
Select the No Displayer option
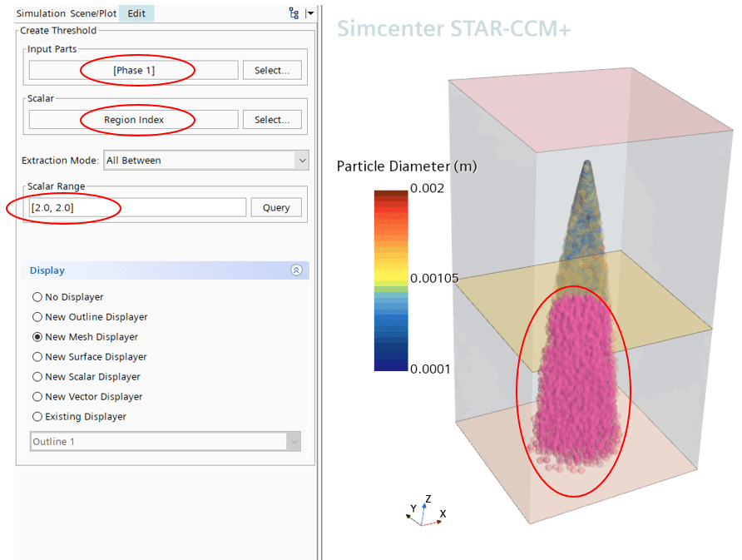click(x=37, y=297)
